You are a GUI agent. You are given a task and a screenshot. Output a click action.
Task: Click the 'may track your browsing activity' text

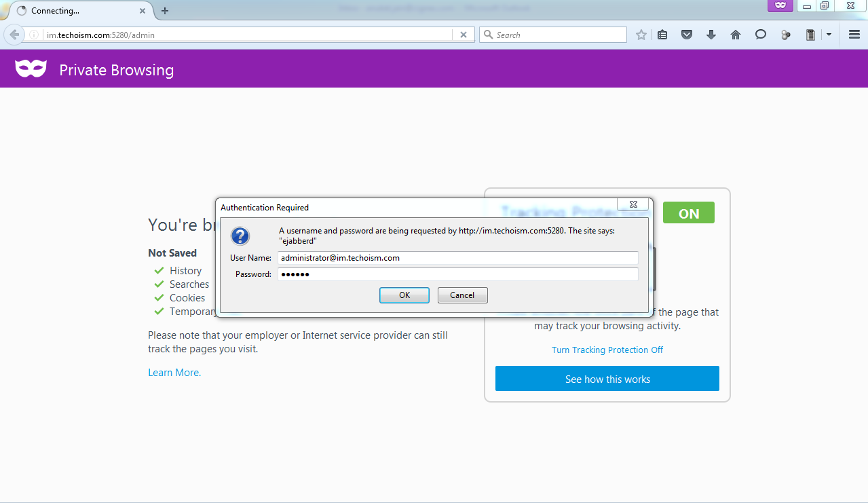607,326
